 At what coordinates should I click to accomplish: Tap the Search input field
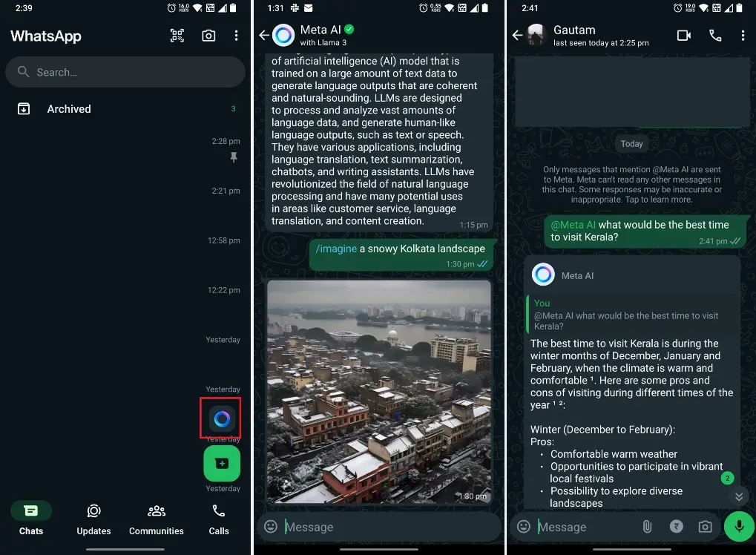125,72
